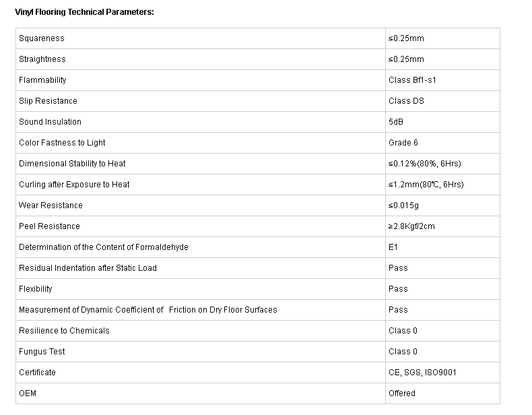This screenshot has height=415, width=532.
Task: Select the Squareness row label
Action: (x=42, y=38)
